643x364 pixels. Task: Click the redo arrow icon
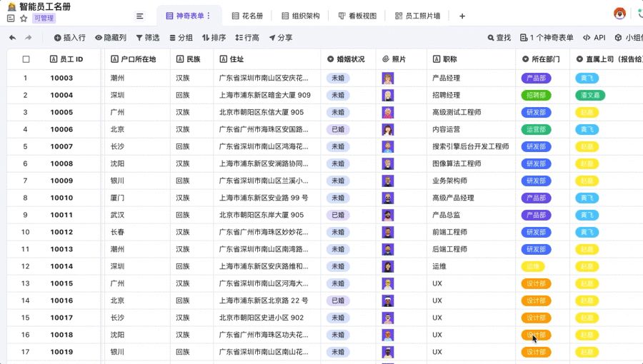(x=29, y=38)
